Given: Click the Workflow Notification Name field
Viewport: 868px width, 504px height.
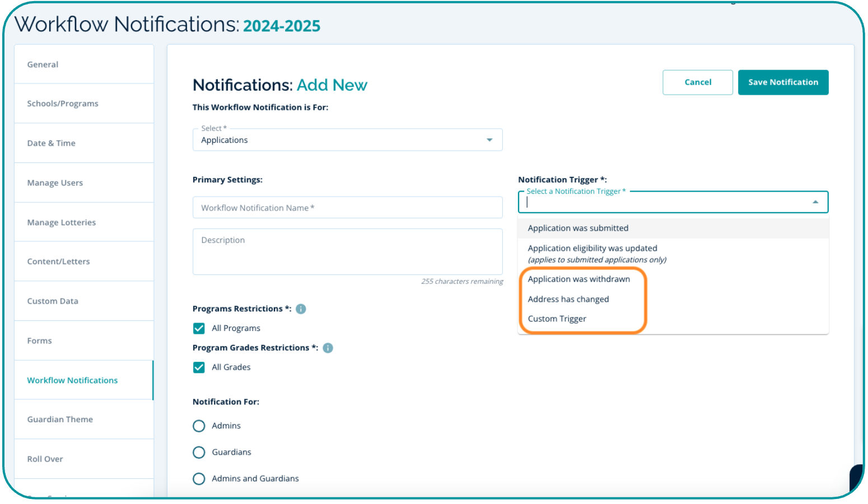Looking at the screenshot, I should click(347, 208).
